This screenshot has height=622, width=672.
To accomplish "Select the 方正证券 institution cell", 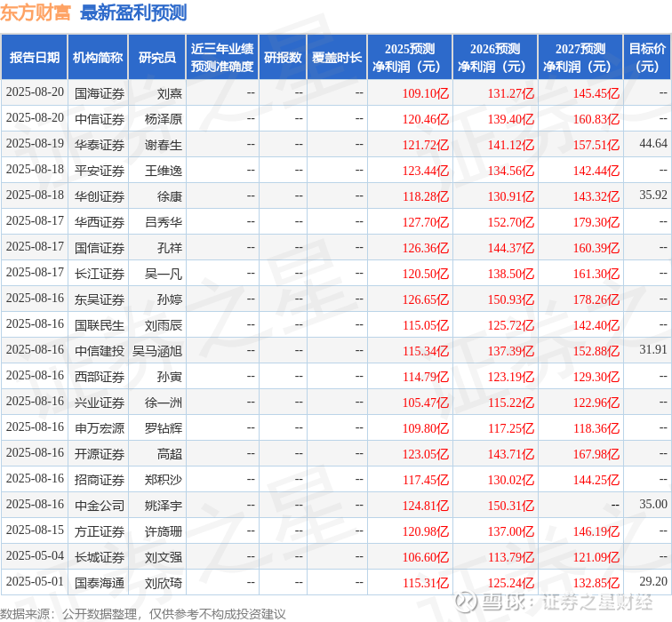I will coord(100,531).
